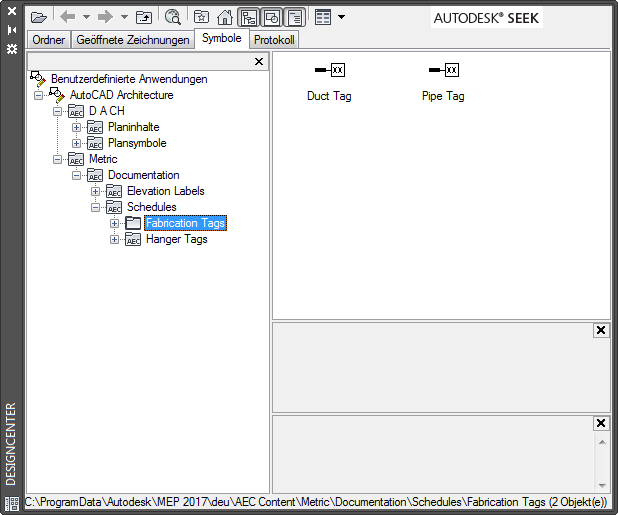The image size is (618, 515).
Task: Open the Autodesk Seek link
Action: point(486,18)
